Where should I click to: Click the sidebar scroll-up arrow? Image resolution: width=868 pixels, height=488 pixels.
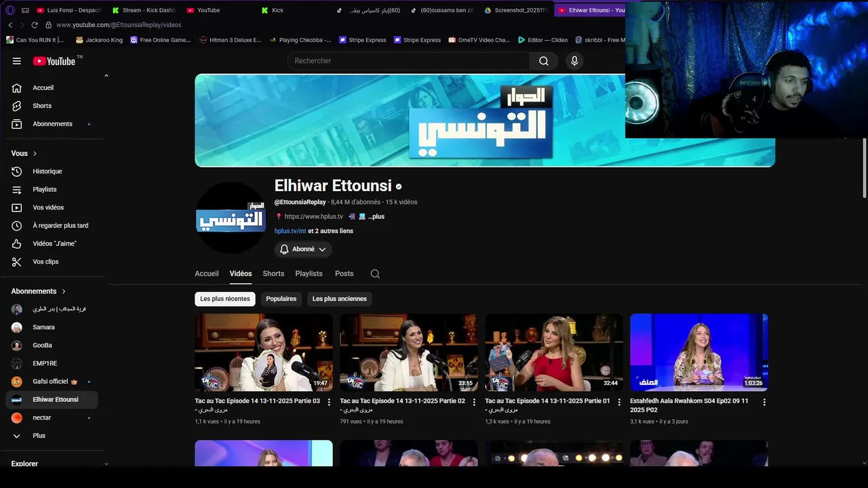click(106, 76)
